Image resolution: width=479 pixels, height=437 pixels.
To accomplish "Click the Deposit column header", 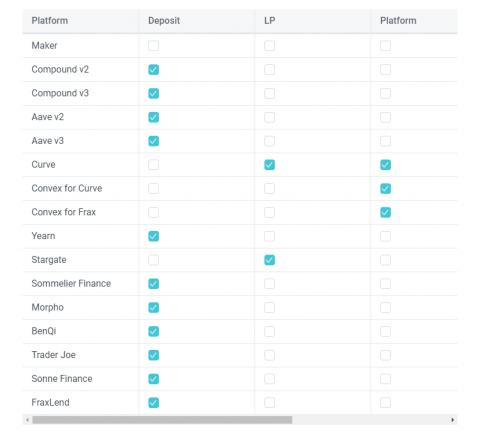I will click(x=164, y=21).
